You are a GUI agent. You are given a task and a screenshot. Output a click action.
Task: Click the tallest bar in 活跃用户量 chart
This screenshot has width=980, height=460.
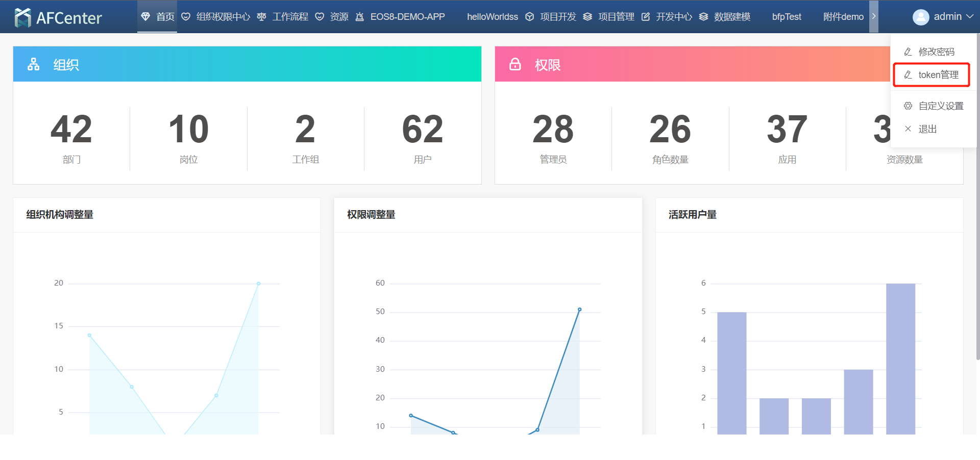click(x=900, y=357)
